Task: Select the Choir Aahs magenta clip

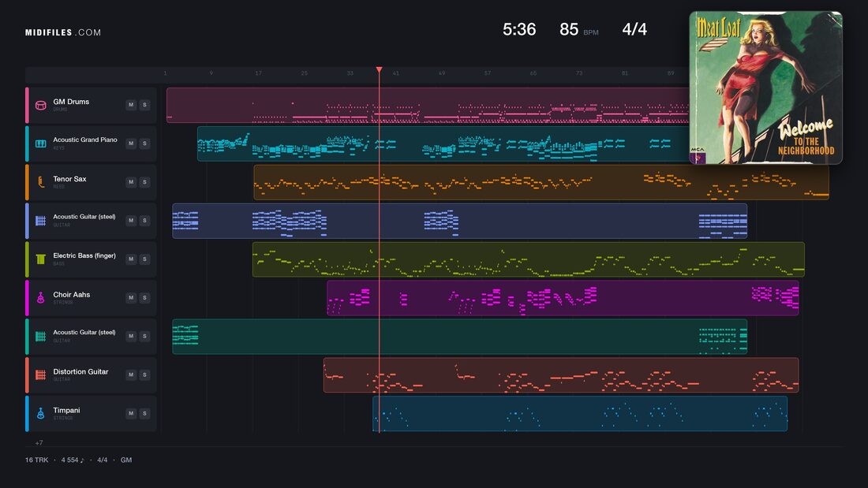Action: point(563,298)
